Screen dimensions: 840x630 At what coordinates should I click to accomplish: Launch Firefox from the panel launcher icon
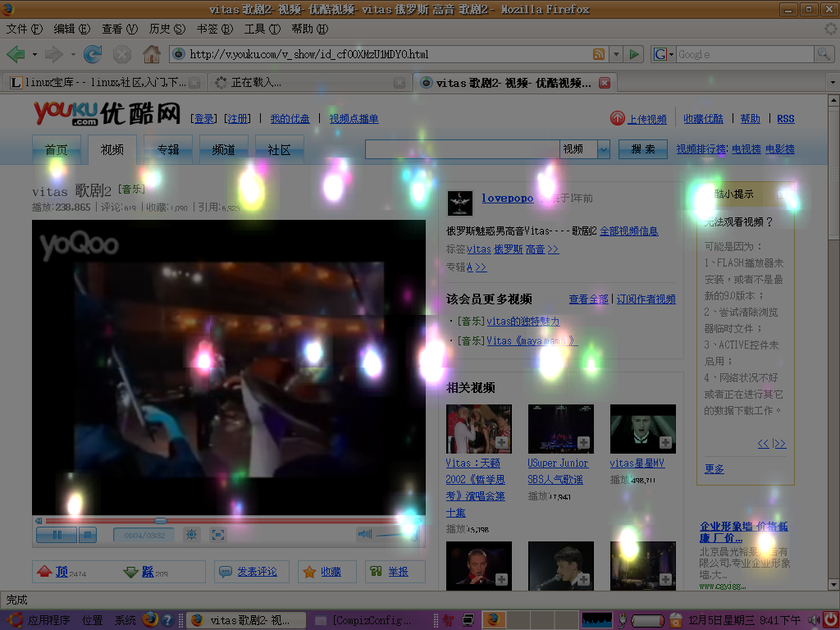(151, 620)
